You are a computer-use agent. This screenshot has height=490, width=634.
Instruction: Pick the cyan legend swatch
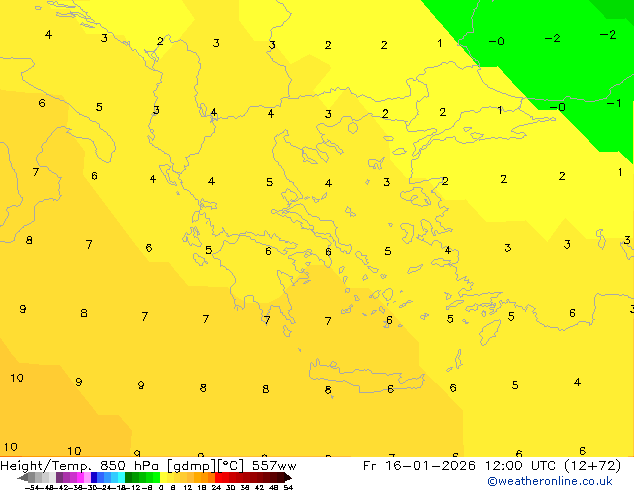122,477
